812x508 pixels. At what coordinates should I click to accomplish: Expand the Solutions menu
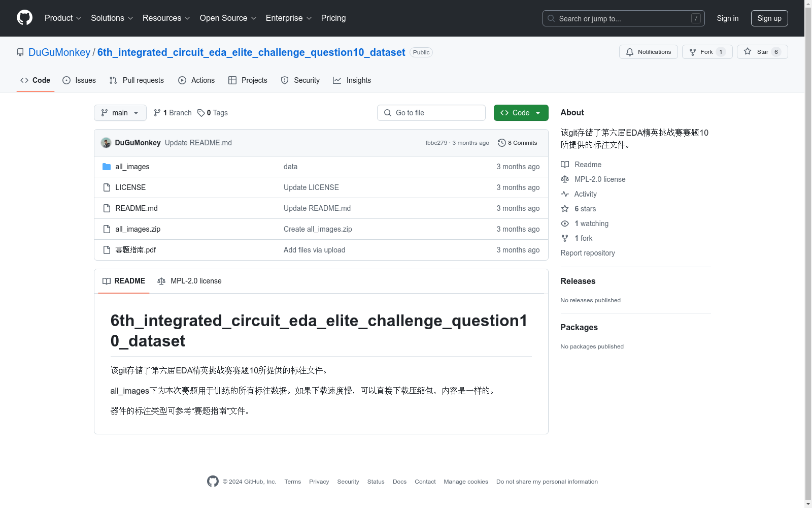click(x=112, y=18)
